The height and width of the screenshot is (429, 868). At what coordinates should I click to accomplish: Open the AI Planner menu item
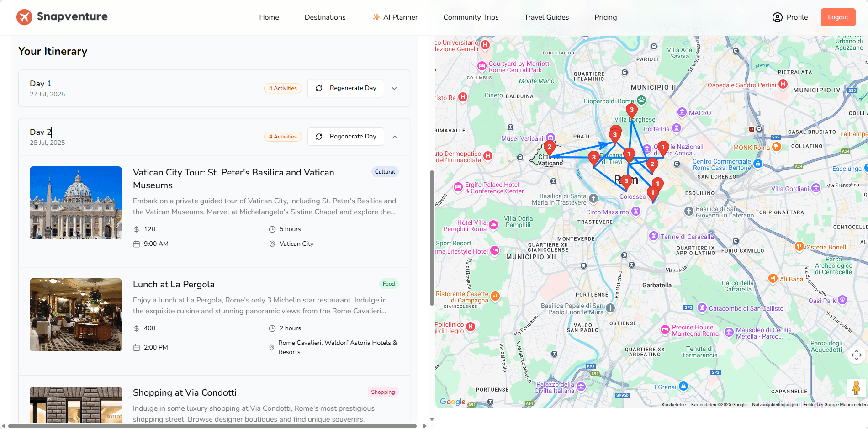click(x=395, y=17)
